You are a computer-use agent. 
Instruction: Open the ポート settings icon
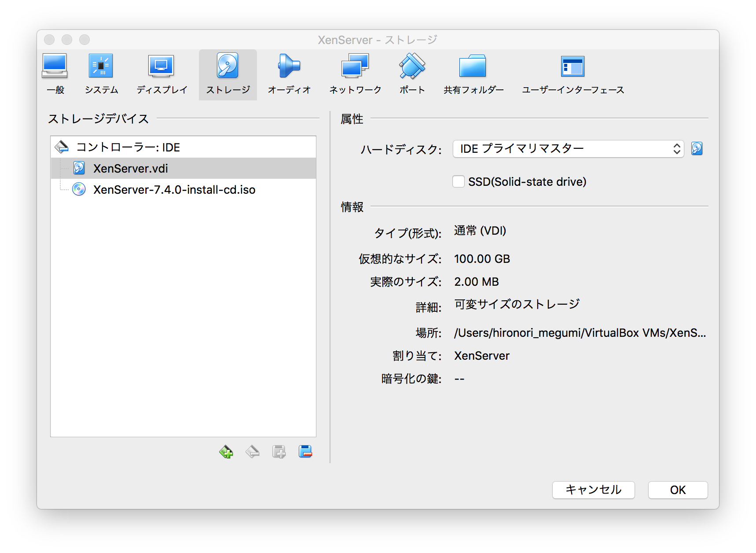coord(412,74)
